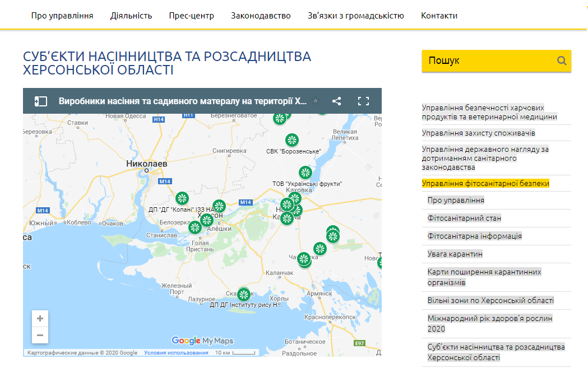Expand the Прес-центр menu
The width and height of the screenshot is (588, 368).
191,16
